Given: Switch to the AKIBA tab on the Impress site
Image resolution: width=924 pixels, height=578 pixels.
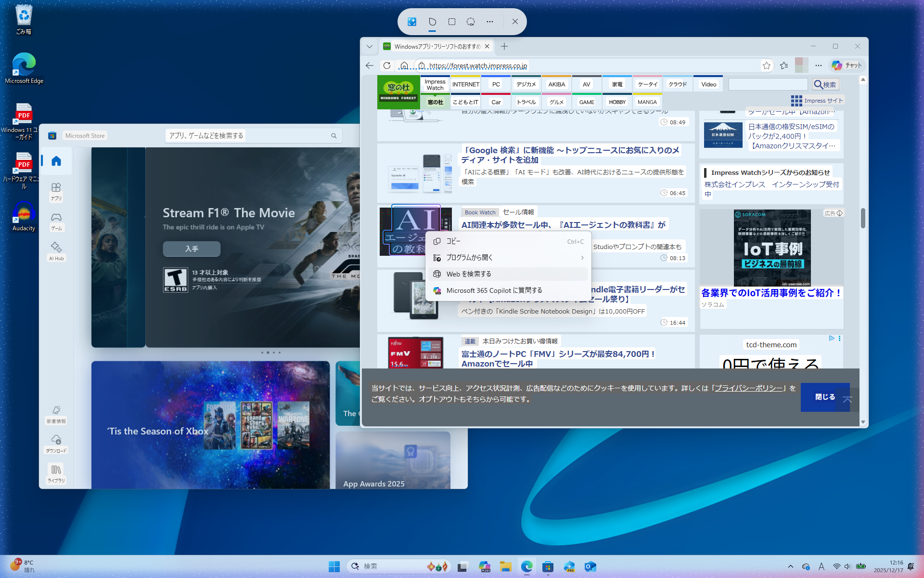Looking at the screenshot, I should (556, 84).
